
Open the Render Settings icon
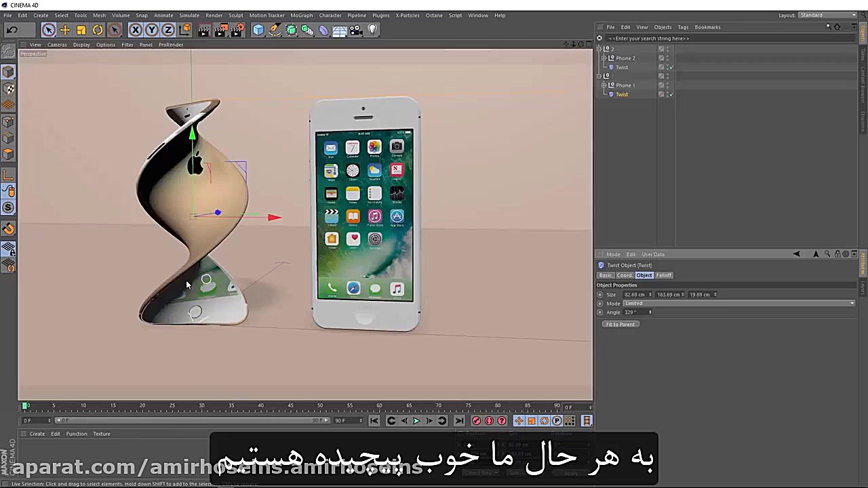coord(237,29)
